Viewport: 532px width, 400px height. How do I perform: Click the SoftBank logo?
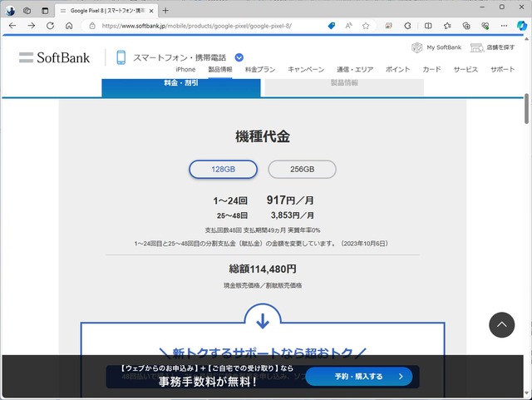click(63, 57)
